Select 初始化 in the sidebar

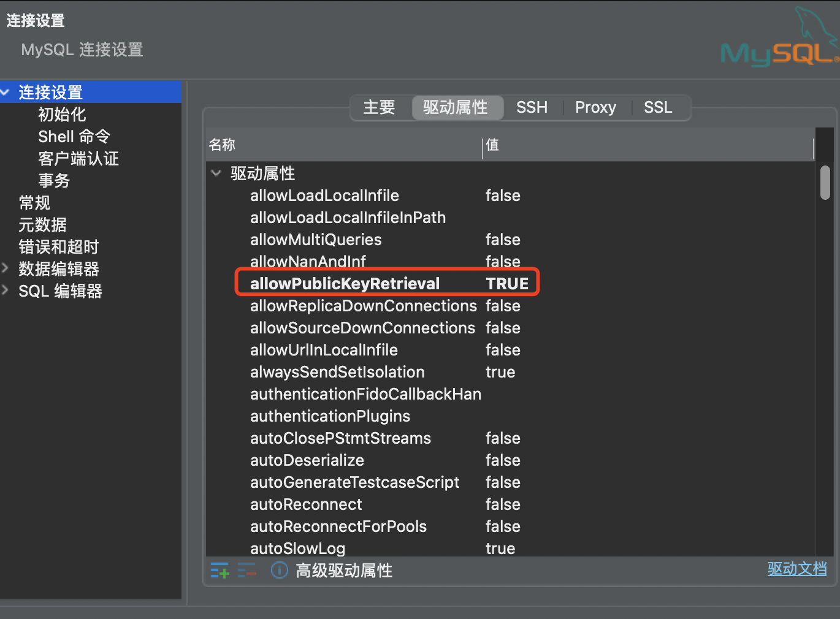[x=62, y=115]
